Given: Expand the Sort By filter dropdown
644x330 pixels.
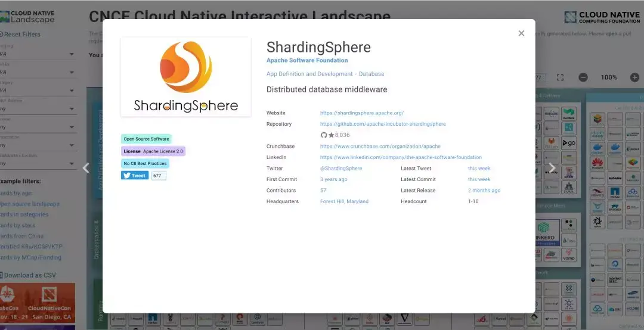Looking at the screenshot, I should (x=38, y=72).
